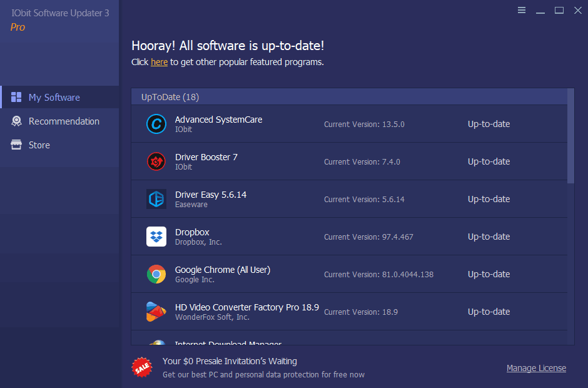Open Manage License

coord(536,368)
